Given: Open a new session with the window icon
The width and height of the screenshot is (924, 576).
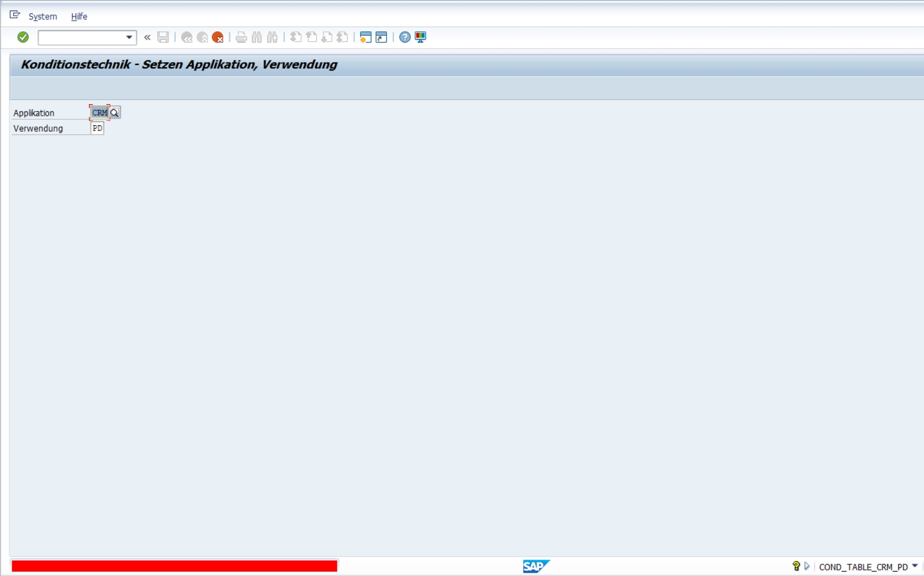Looking at the screenshot, I should pyautogui.click(x=365, y=38).
